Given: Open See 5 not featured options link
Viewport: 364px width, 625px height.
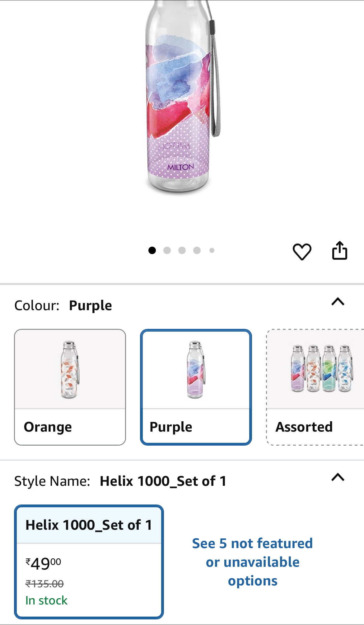Looking at the screenshot, I should 252,562.
